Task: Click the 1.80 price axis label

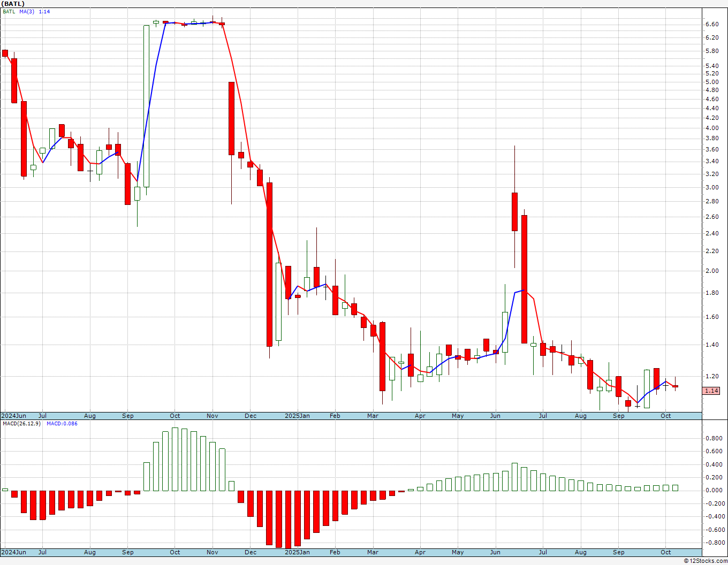Action: click(712, 293)
